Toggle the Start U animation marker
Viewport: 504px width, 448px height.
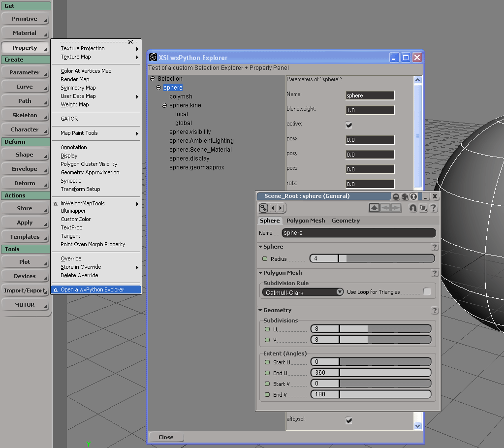[x=267, y=362]
